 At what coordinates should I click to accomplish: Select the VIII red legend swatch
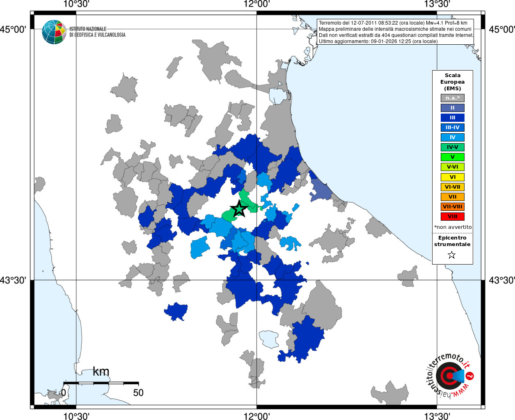[x=453, y=217]
